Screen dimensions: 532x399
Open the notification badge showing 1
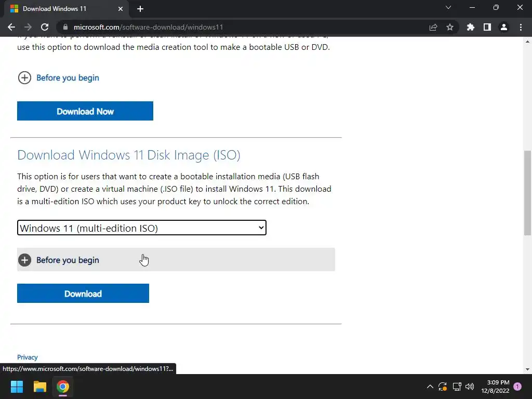[x=517, y=387]
